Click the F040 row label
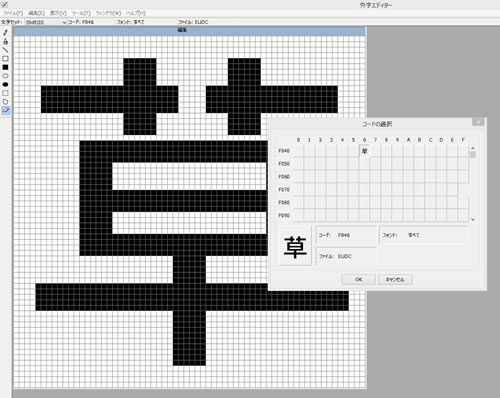Screen dimensions: 500x398 point(284,151)
